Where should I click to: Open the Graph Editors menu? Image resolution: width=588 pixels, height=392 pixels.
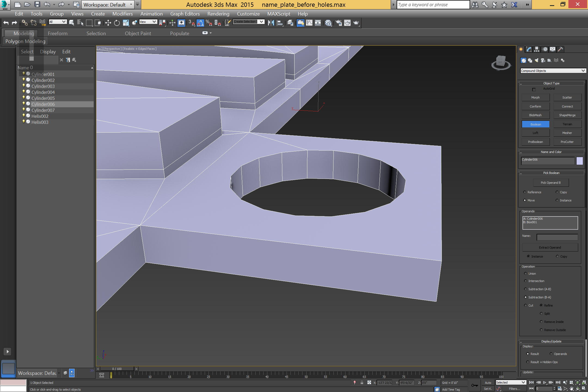(x=185, y=14)
